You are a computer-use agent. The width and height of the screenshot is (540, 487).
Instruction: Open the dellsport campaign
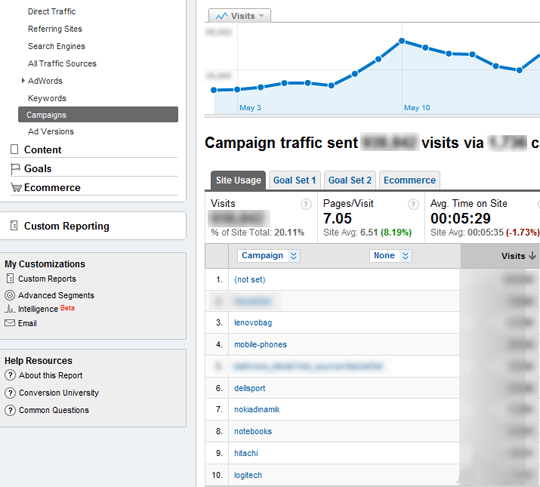250,388
